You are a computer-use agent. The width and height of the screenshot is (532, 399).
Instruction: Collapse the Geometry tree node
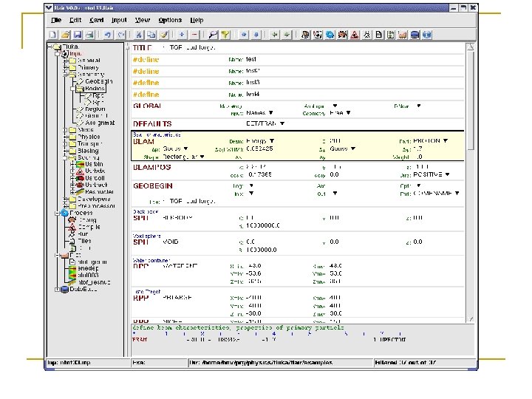click(65, 74)
